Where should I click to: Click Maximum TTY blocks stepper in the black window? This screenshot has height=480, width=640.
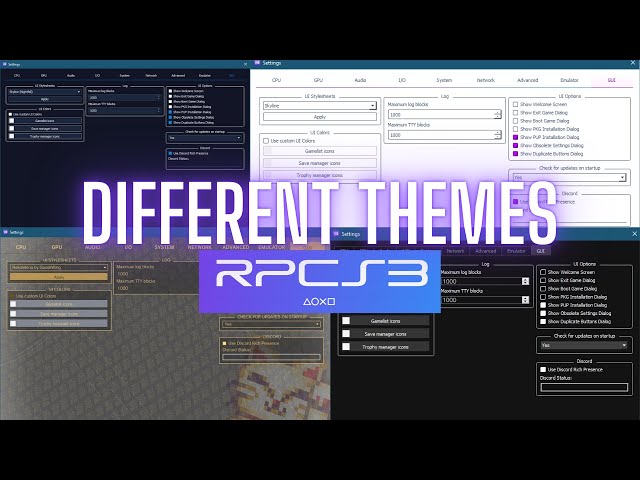click(525, 300)
